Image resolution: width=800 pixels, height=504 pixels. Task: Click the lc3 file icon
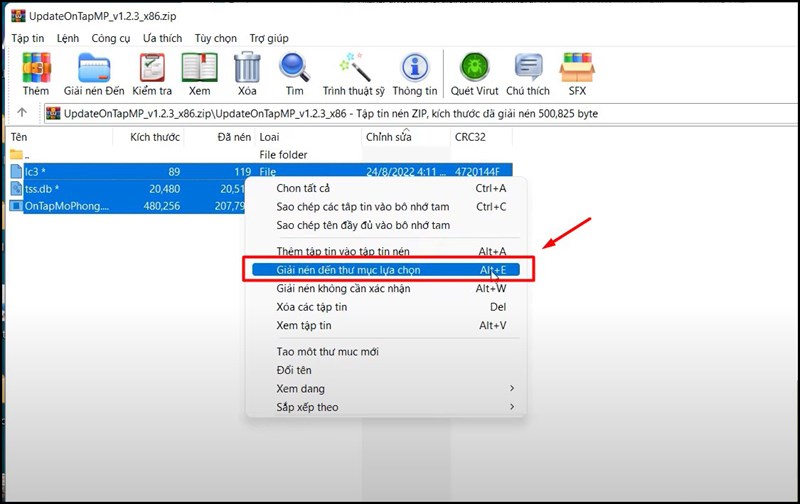point(16,171)
